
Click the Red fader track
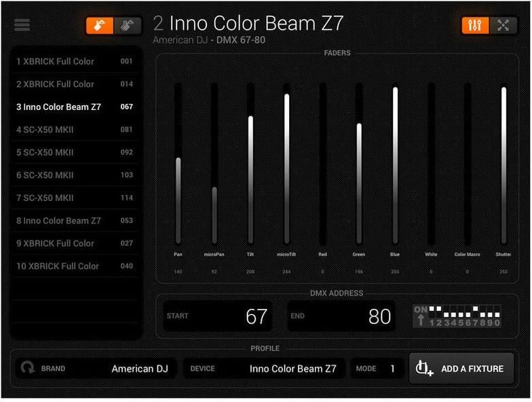(323, 164)
